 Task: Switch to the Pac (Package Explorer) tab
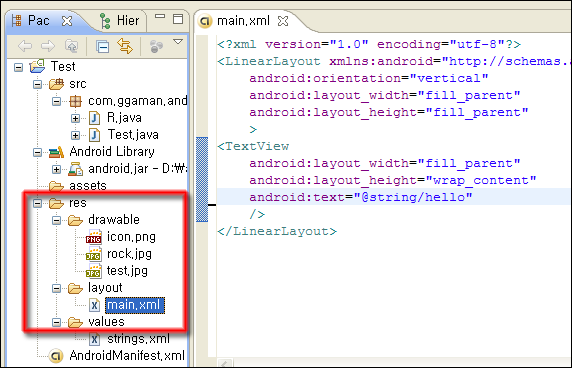point(39,20)
